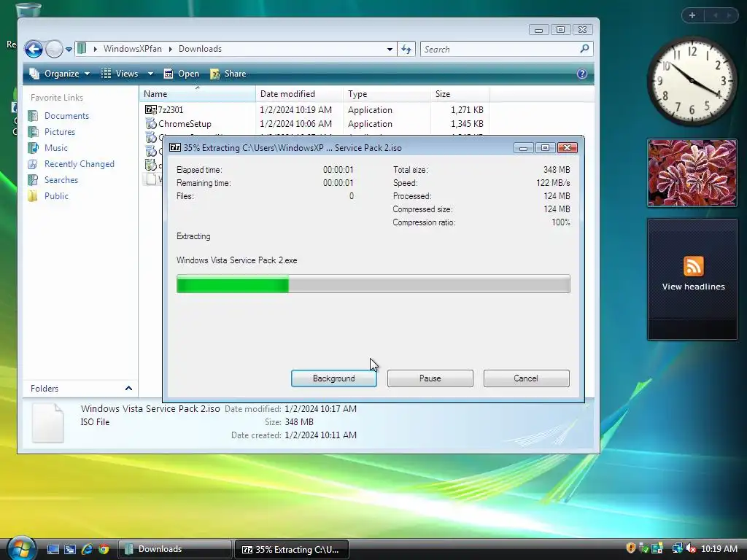This screenshot has width=747, height=560.
Task: Click the plus button to add gadgets
Action: point(692,15)
